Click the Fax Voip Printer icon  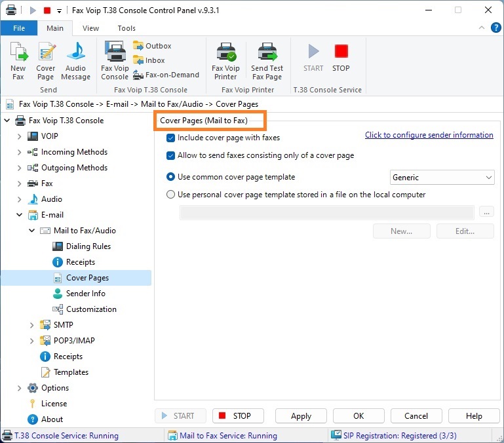(225, 61)
